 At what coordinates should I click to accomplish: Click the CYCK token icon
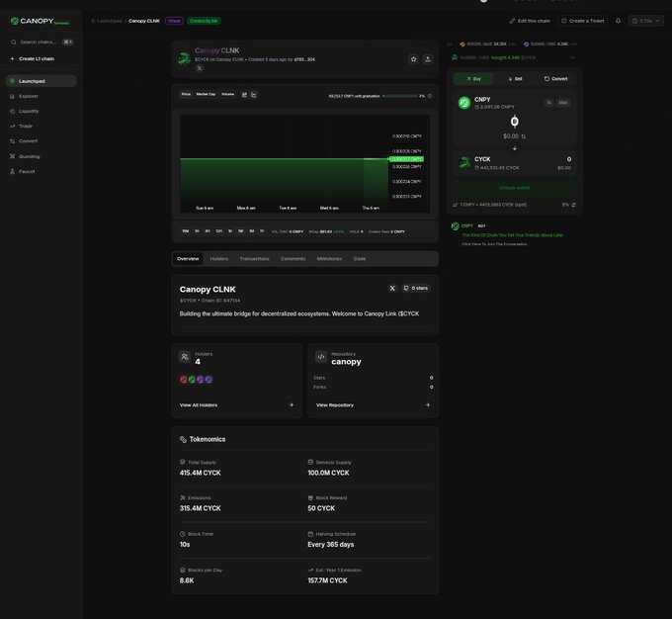pos(464,163)
